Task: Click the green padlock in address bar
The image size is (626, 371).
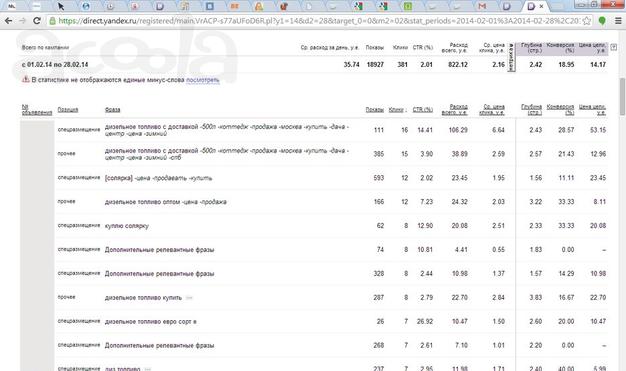Action: (52, 21)
